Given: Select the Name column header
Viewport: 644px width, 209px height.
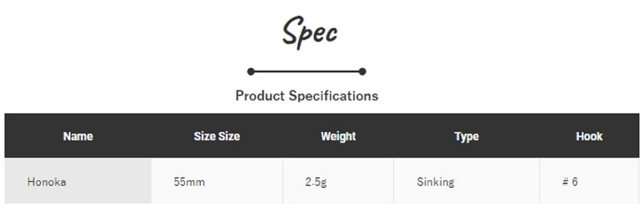Looking at the screenshot, I should click(78, 136).
